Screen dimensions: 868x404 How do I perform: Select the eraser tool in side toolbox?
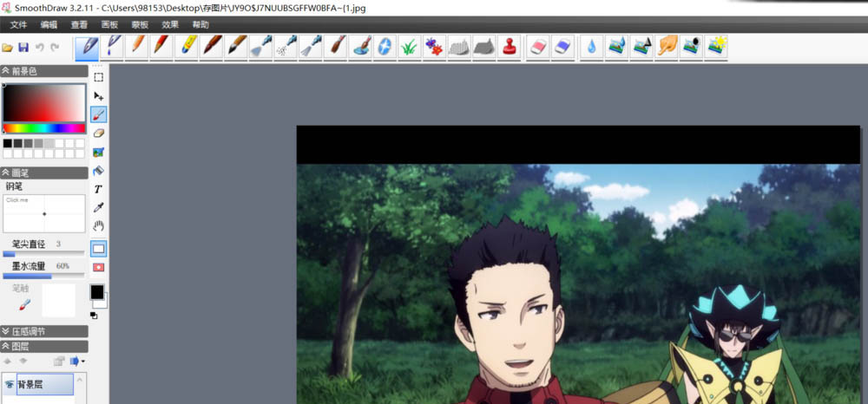tap(99, 134)
